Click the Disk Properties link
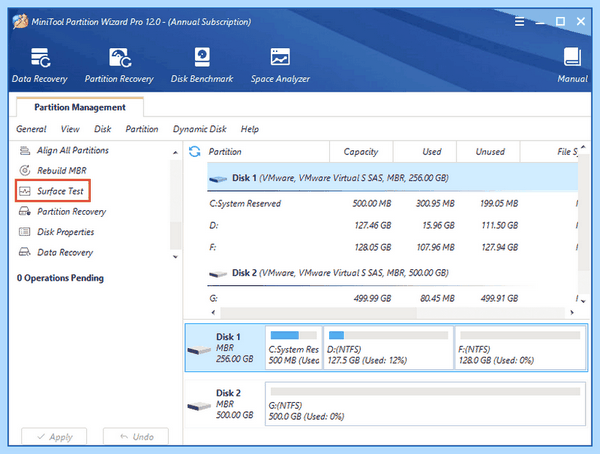This screenshot has height=454, width=600. click(65, 232)
